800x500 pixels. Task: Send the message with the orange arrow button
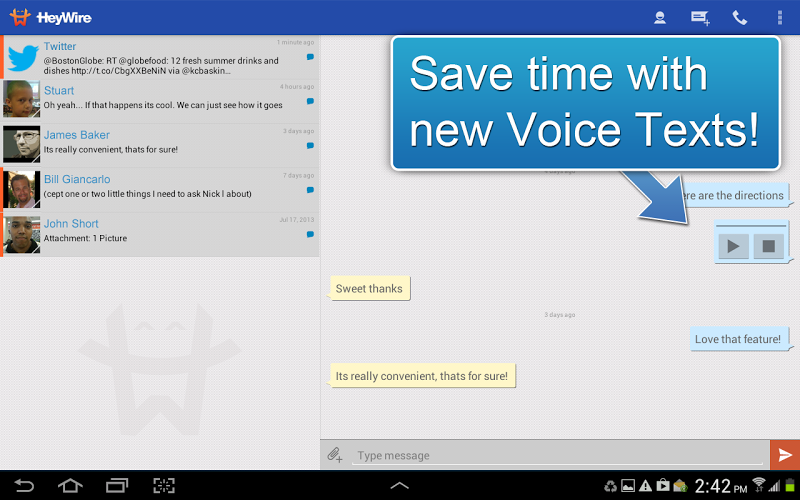click(x=785, y=455)
